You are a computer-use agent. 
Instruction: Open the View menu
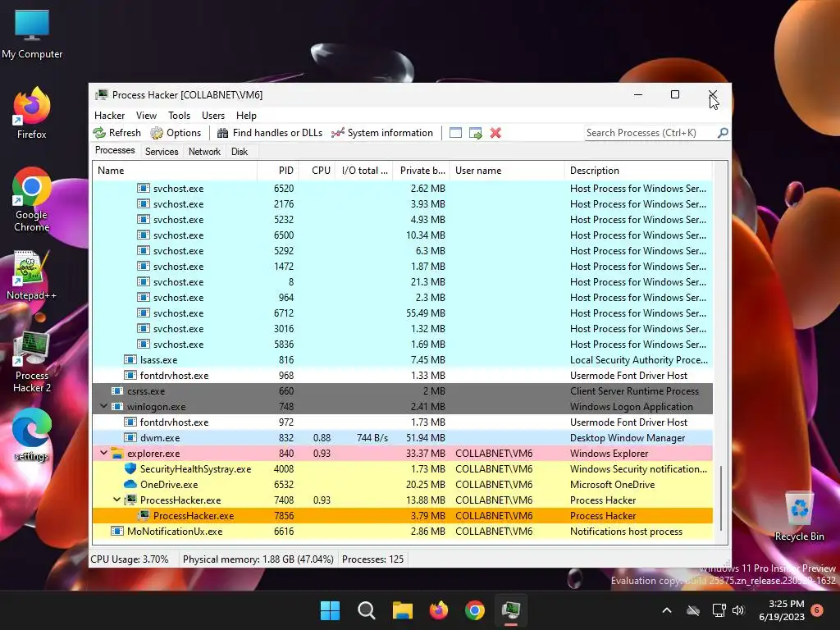[146, 115]
